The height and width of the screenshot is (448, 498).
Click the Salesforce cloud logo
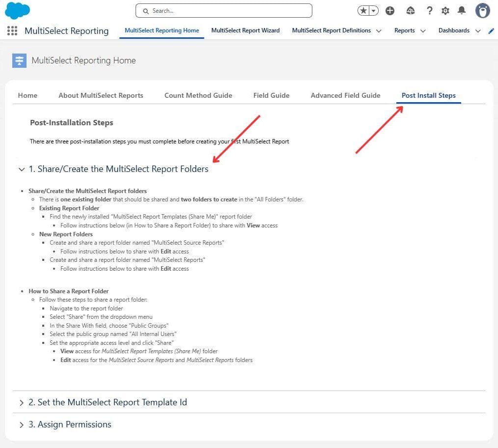click(x=17, y=10)
